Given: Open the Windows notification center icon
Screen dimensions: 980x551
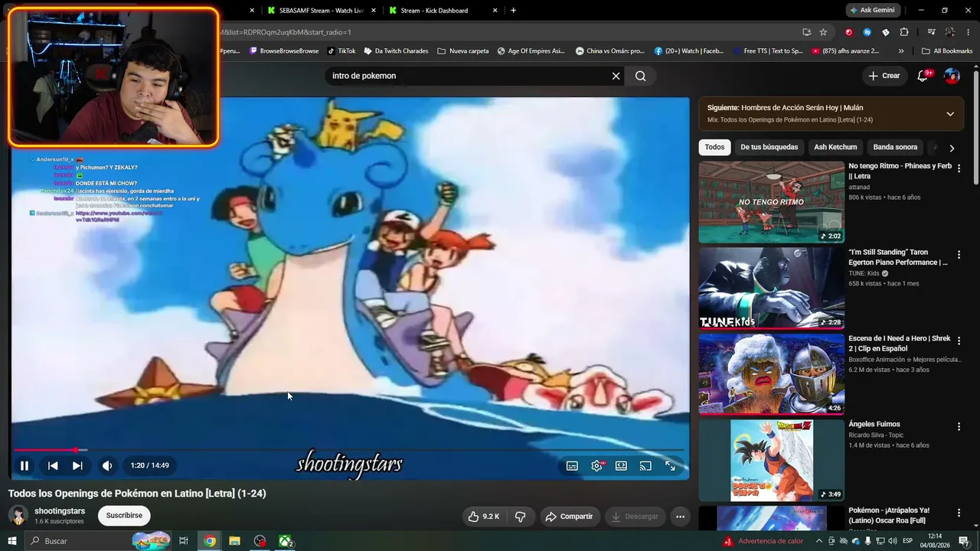Looking at the screenshot, I should (x=964, y=541).
